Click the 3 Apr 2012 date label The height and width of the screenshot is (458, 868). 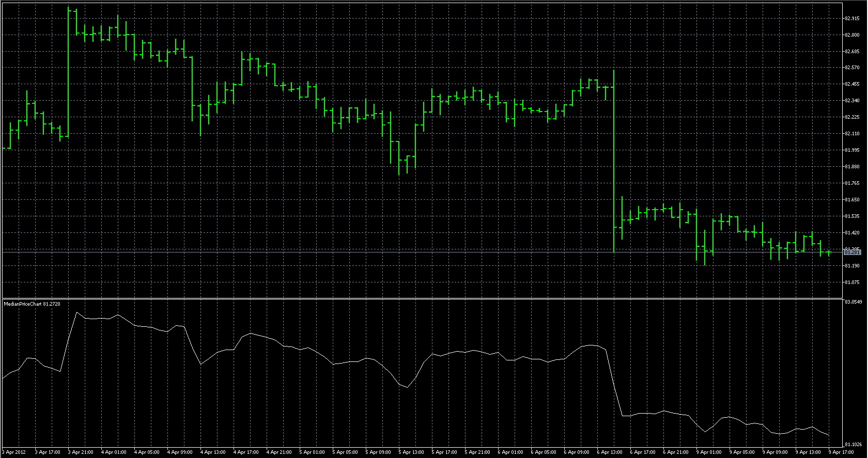[14, 452]
